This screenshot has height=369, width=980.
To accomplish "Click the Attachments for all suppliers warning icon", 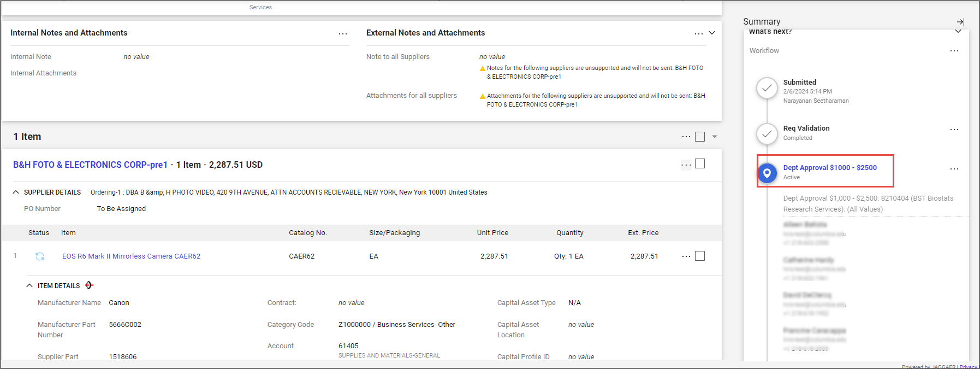I will point(483,96).
